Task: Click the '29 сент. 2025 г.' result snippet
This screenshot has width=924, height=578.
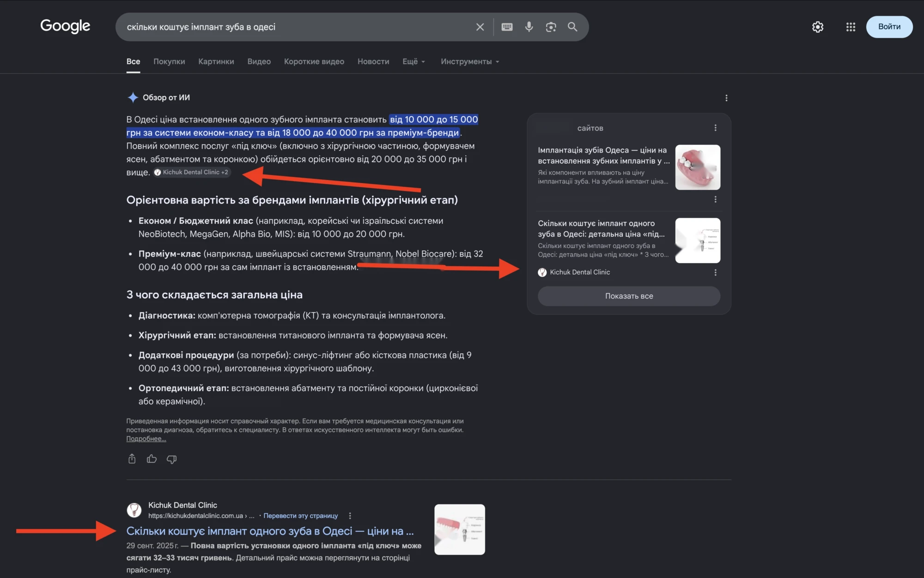Action: (x=274, y=558)
